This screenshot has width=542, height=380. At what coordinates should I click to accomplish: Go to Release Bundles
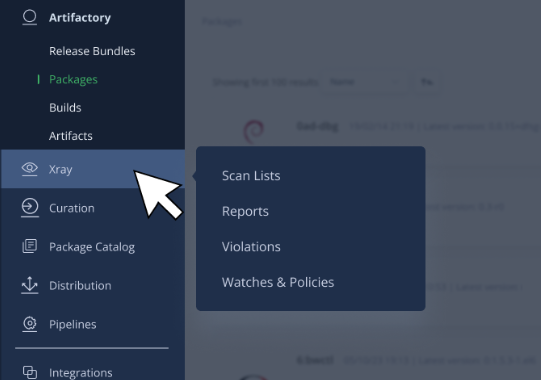(x=92, y=51)
